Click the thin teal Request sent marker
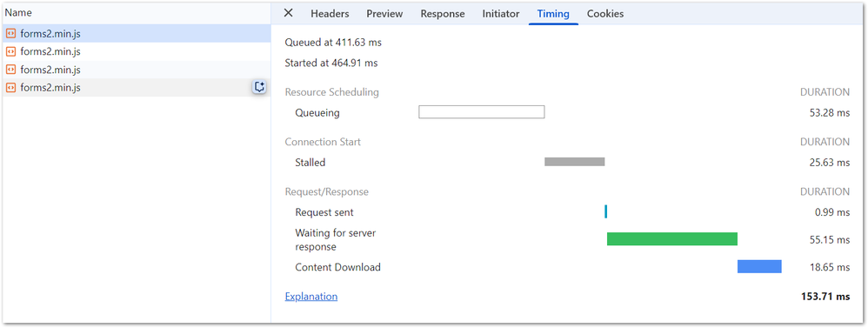 [605, 211]
